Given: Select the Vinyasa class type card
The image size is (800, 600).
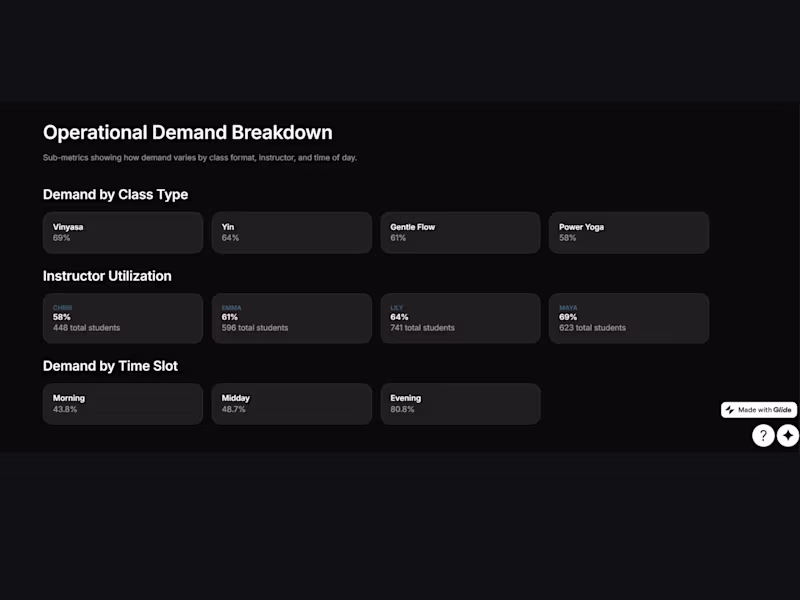Looking at the screenshot, I should (123, 232).
